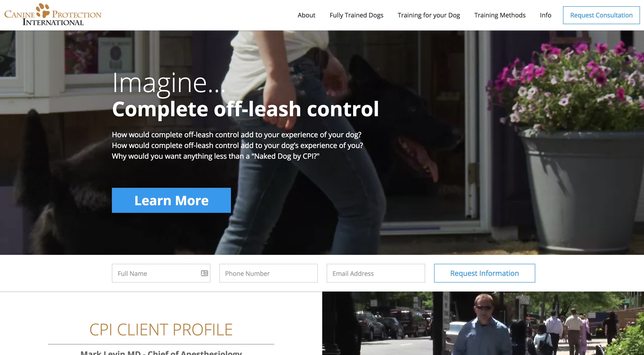Go to Training Methods page
The width and height of the screenshot is (644, 355).
(500, 15)
